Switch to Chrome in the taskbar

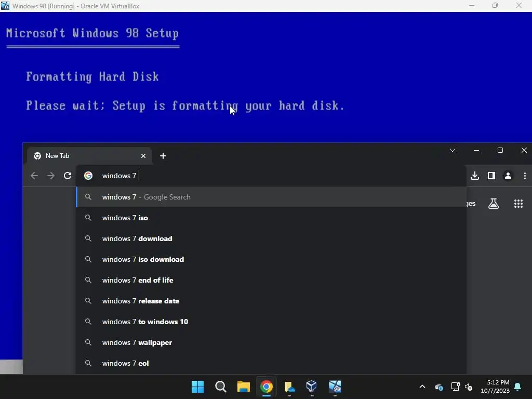coord(267,387)
